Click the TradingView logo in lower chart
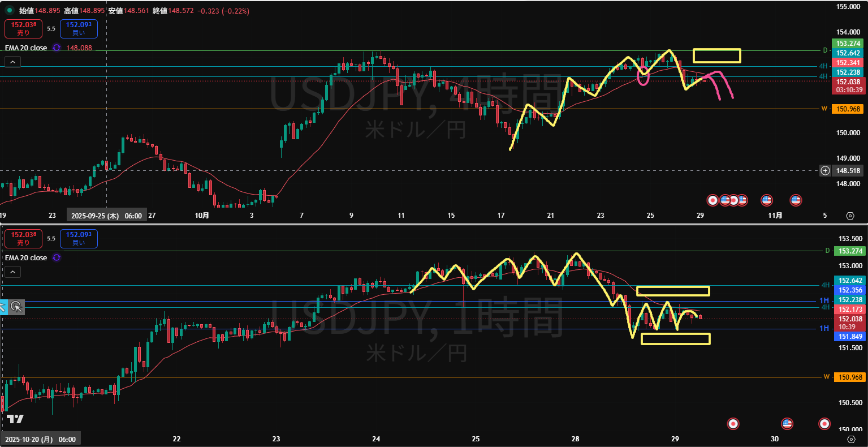The image size is (868, 447). click(15, 419)
